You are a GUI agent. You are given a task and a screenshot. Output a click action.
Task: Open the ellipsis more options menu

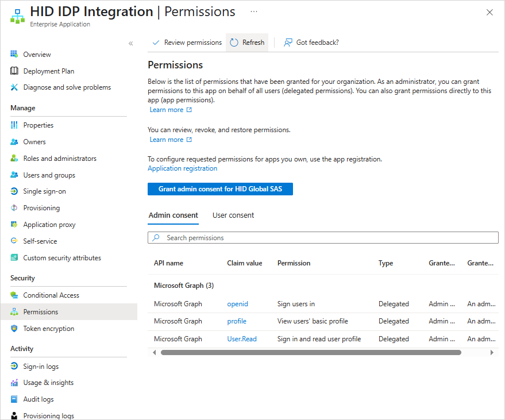click(x=254, y=11)
